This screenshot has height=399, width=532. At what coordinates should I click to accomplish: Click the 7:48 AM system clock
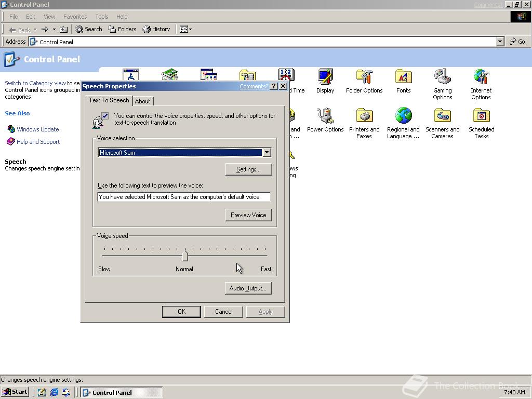[x=514, y=393]
